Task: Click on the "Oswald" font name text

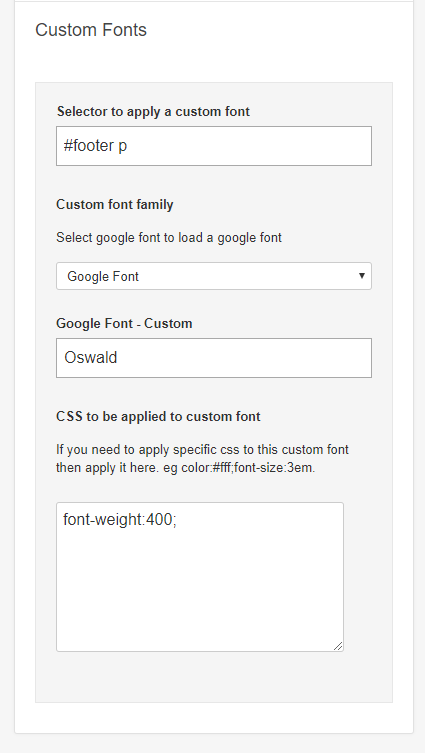Action: coord(90,358)
